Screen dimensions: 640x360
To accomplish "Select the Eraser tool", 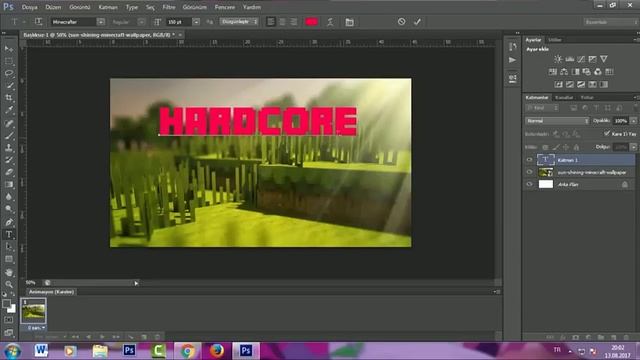I will tap(9, 172).
